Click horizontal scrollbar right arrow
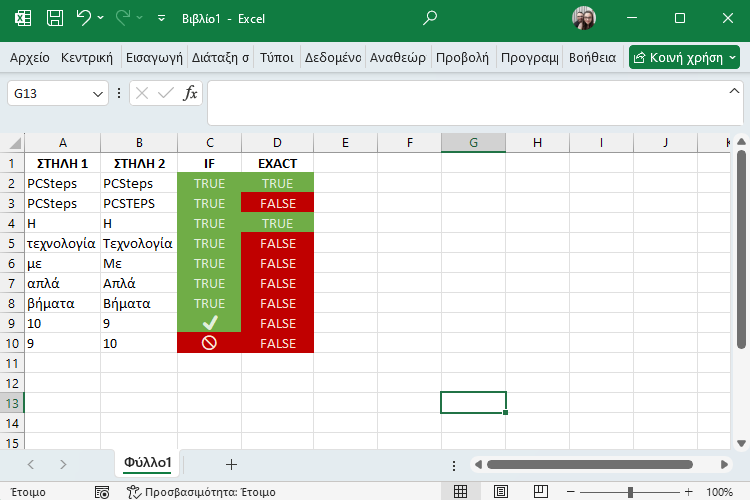The height and width of the screenshot is (500, 750). (x=724, y=465)
